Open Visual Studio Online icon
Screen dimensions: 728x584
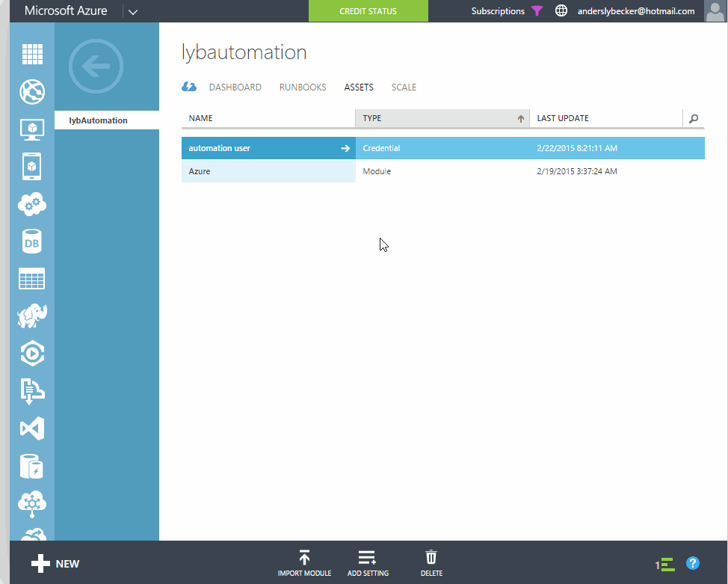coord(32,428)
